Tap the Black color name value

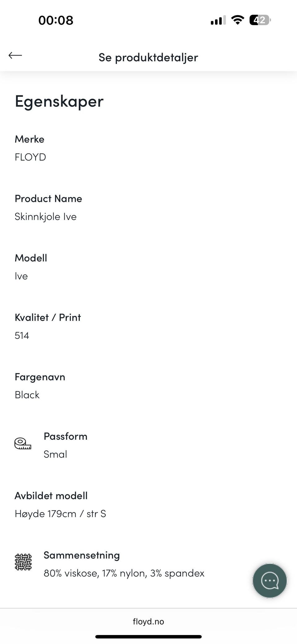27,395
